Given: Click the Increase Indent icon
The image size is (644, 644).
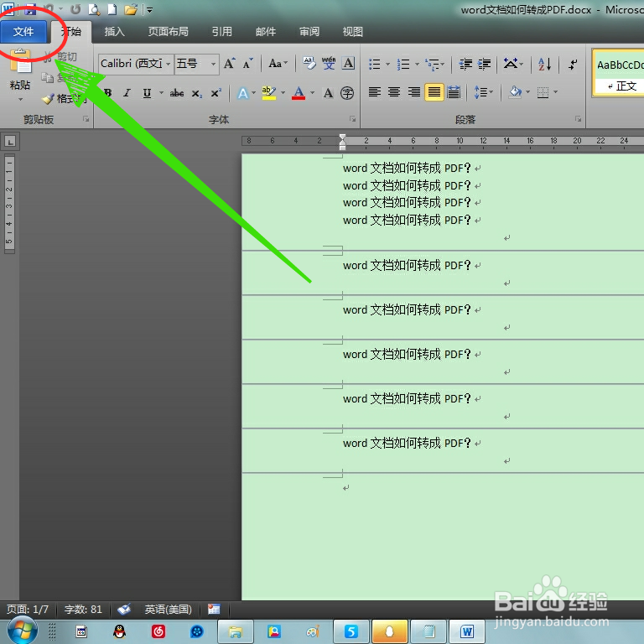Looking at the screenshot, I should pos(485,64).
